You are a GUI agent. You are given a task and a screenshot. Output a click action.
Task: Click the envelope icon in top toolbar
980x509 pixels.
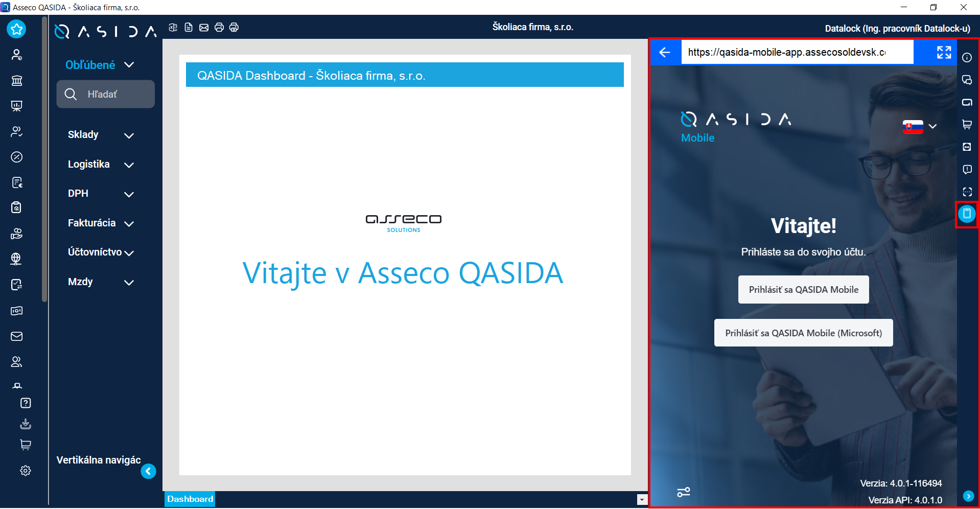coord(204,28)
